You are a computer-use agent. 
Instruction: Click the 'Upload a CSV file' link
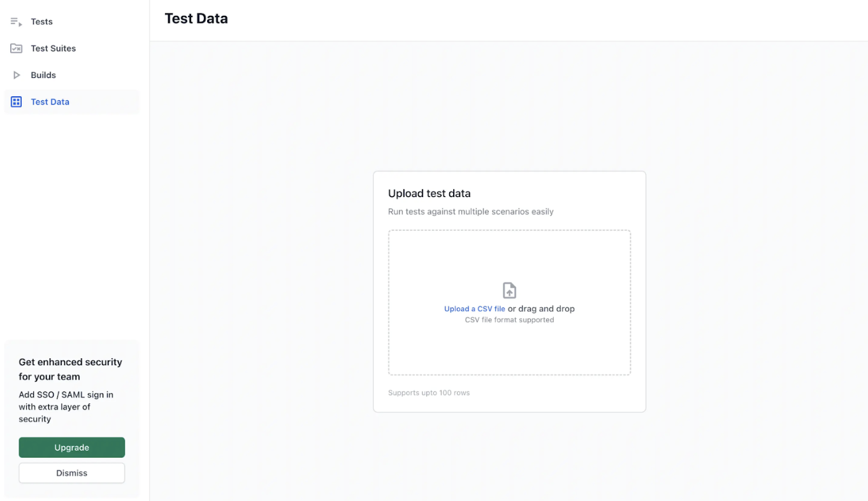click(x=474, y=309)
